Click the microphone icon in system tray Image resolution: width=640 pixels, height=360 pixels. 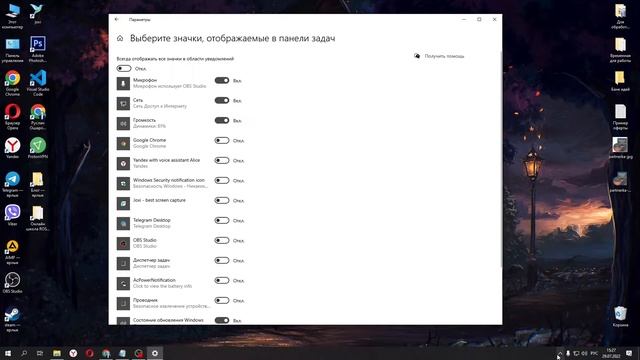coord(568,353)
